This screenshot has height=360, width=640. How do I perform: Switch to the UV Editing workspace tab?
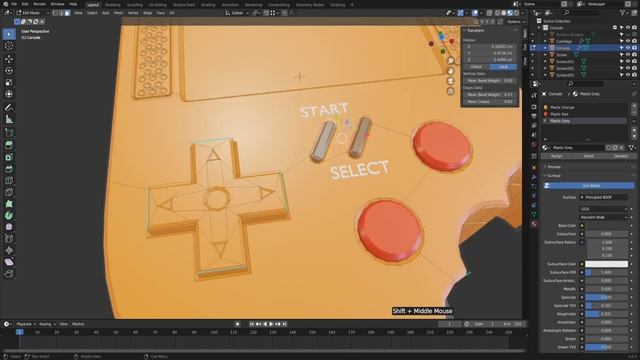coord(158,5)
